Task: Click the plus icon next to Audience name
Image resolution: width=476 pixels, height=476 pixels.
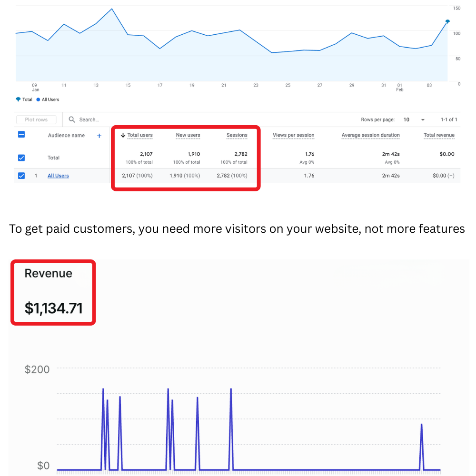Action: pos(99,136)
